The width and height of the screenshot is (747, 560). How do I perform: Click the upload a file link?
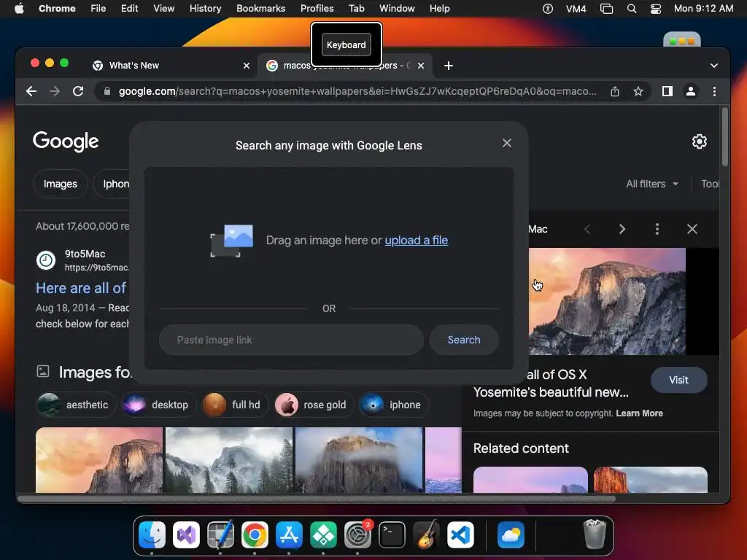pyautogui.click(x=416, y=240)
